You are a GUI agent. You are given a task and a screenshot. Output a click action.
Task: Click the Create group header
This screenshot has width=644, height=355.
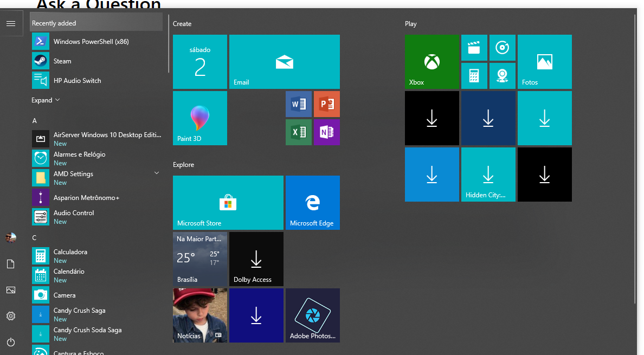(182, 24)
